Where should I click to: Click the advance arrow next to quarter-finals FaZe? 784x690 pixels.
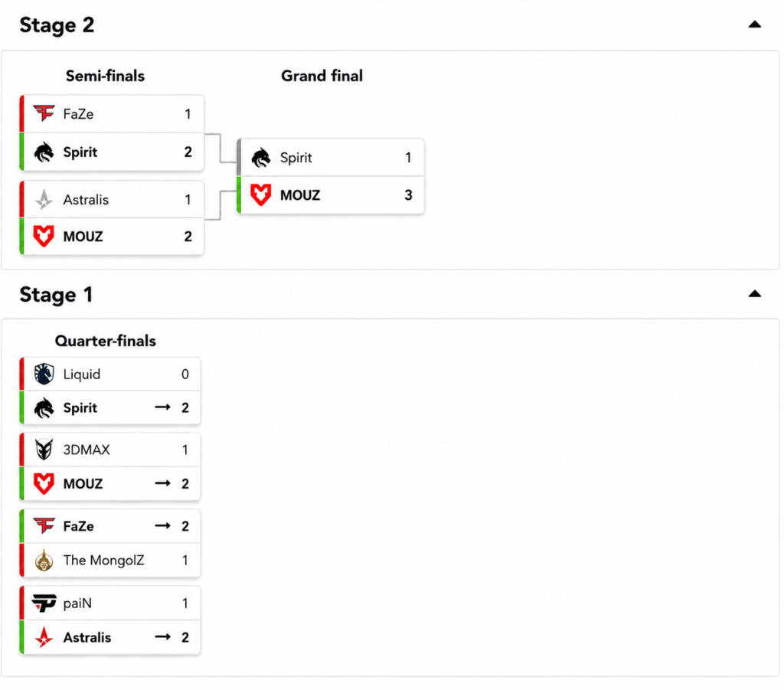[162, 526]
